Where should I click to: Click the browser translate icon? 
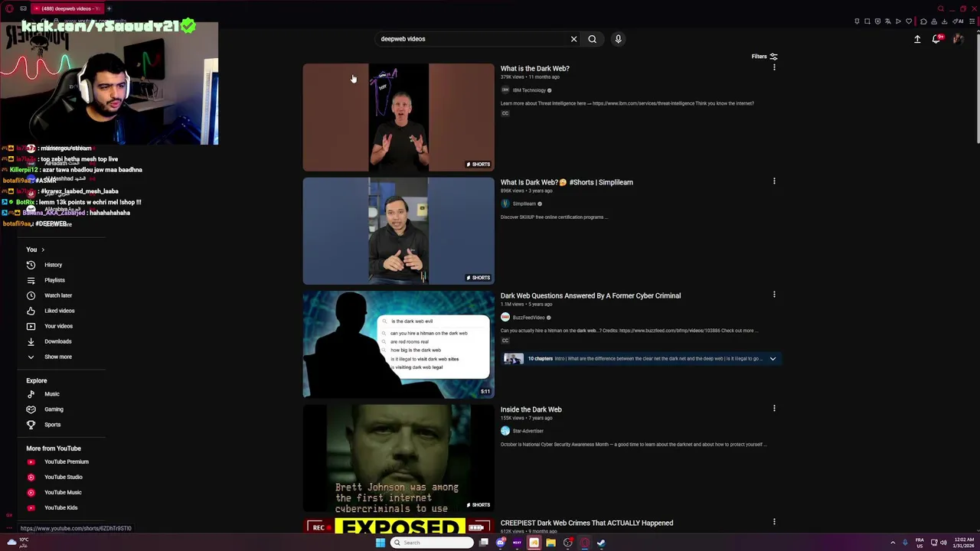[888, 21]
